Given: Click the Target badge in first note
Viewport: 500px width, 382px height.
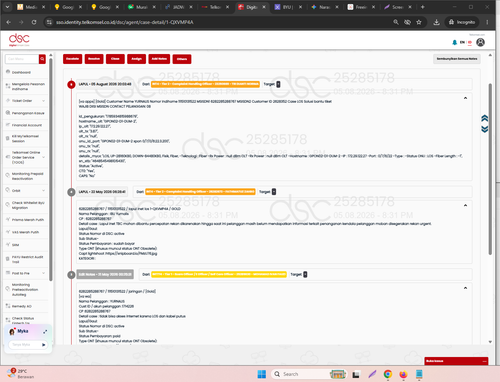Looking at the screenshot, I should point(278,84).
